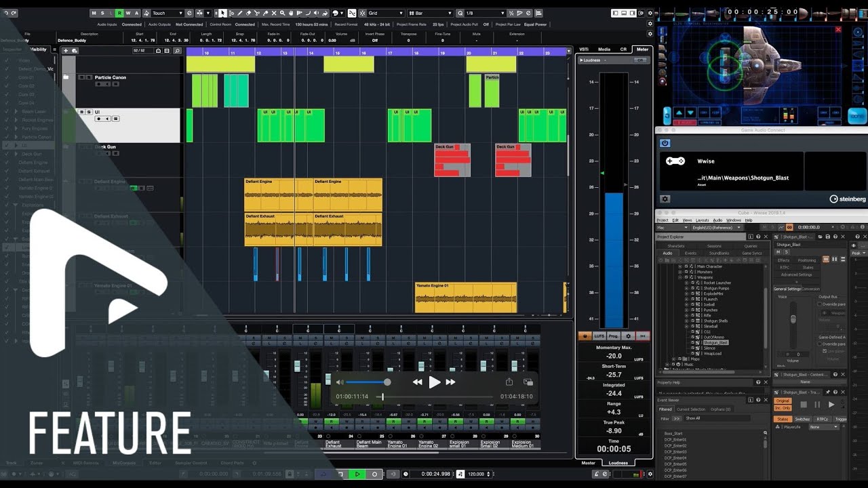Click the Record button in transport bar

(x=374, y=474)
